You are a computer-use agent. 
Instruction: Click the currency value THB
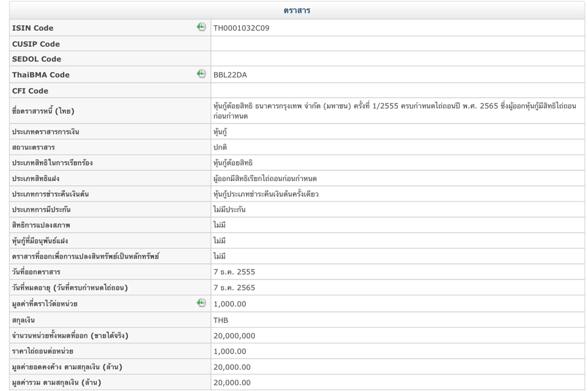[x=221, y=320]
